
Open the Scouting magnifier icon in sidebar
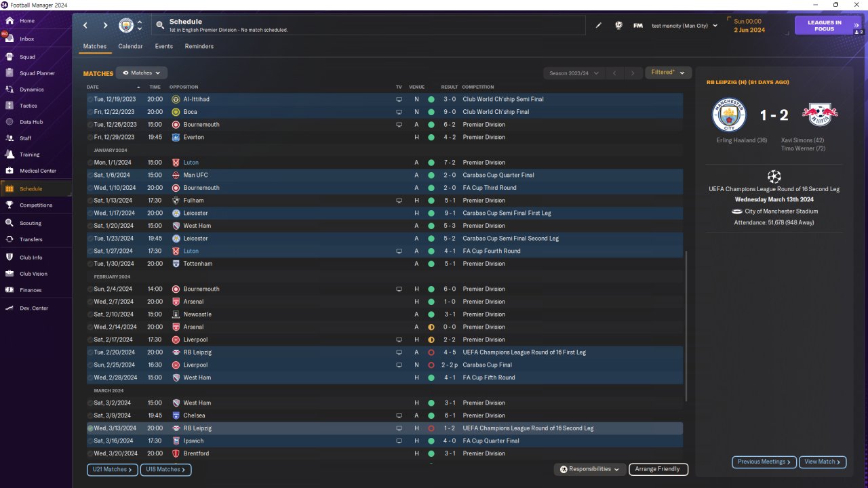pos(9,223)
